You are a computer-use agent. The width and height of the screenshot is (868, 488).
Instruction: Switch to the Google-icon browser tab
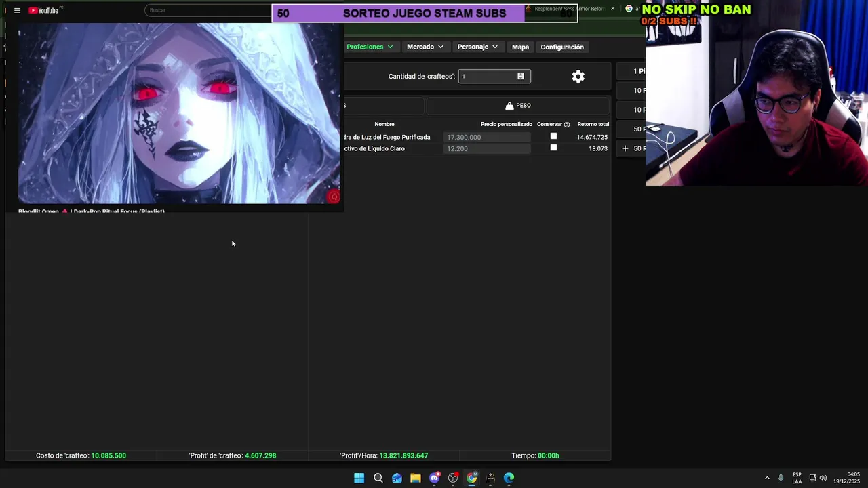pyautogui.click(x=633, y=9)
